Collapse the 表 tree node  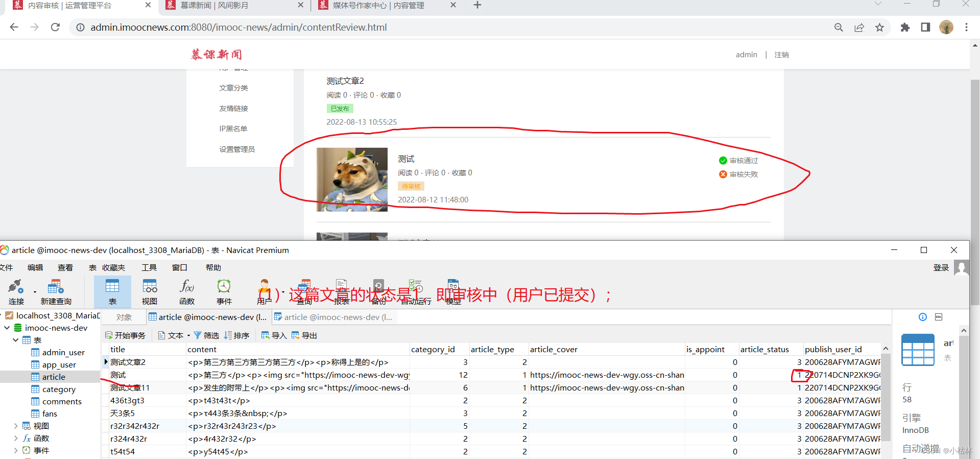point(16,340)
